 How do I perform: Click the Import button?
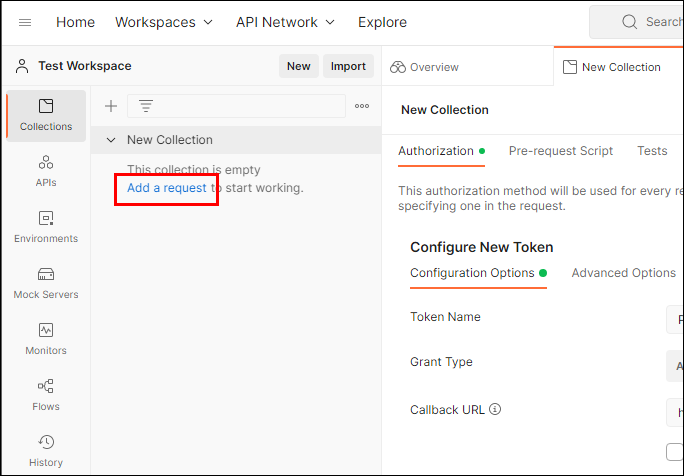click(x=348, y=66)
